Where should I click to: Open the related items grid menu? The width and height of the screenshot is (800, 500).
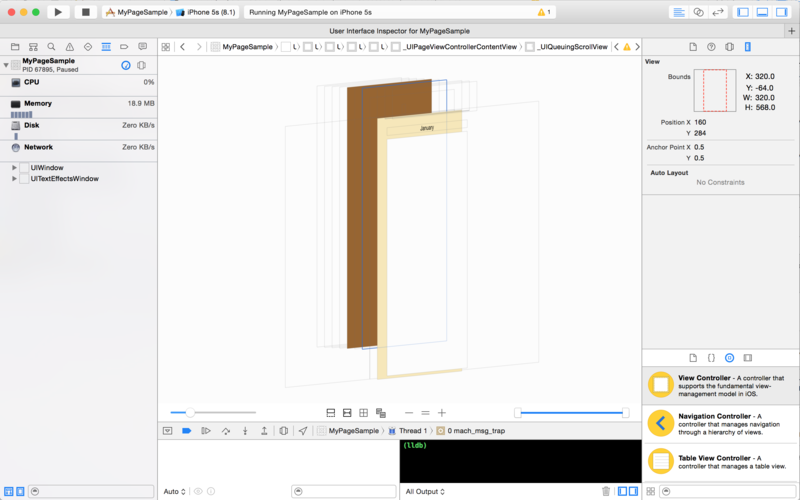coord(166,47)
